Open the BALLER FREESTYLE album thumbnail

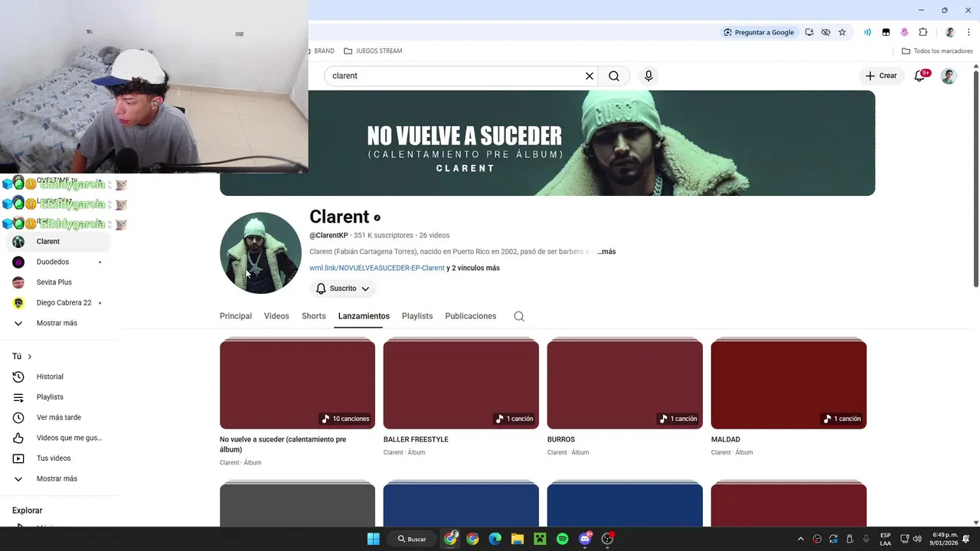click(461, 383)
